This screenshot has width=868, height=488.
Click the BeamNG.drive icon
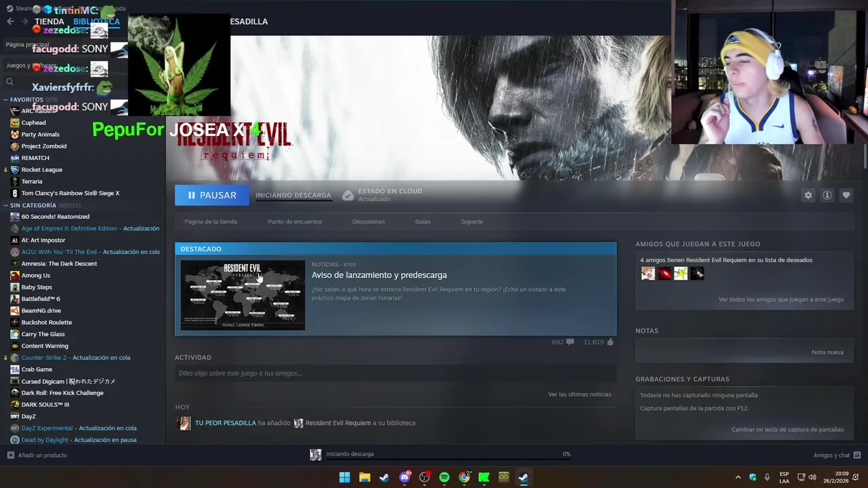point(15,310)
